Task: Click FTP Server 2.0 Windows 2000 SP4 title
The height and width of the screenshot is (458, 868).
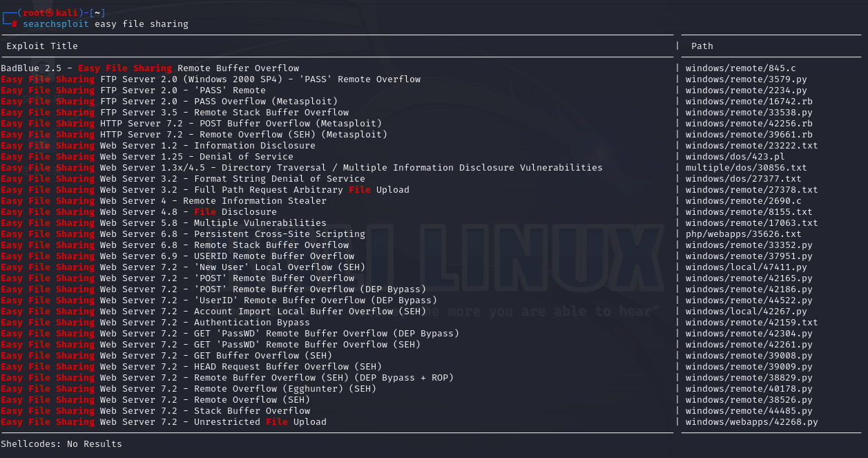Action: click(211, 79)
